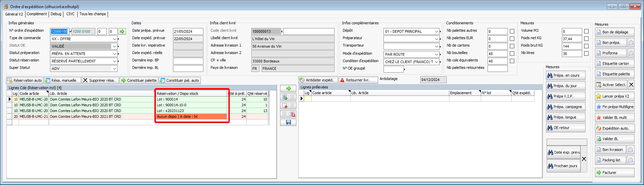Expand the Mode d'expédition dropdown
The image size is (644, 185).
pos(437,54)
